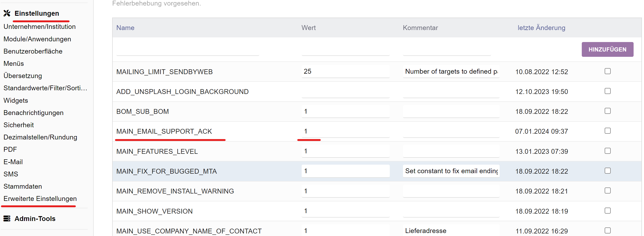Select the MAIN_FEATURES_LEVEL name text
Viewport: 644px width, 236px height.
point(157,151)
